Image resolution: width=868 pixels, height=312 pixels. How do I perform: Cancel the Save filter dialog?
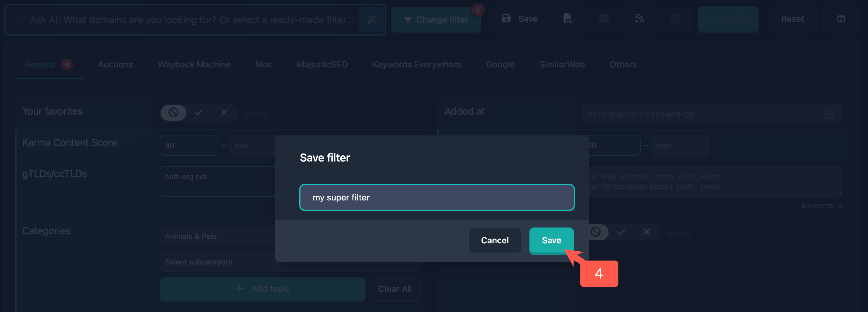(x=495, y=241)
